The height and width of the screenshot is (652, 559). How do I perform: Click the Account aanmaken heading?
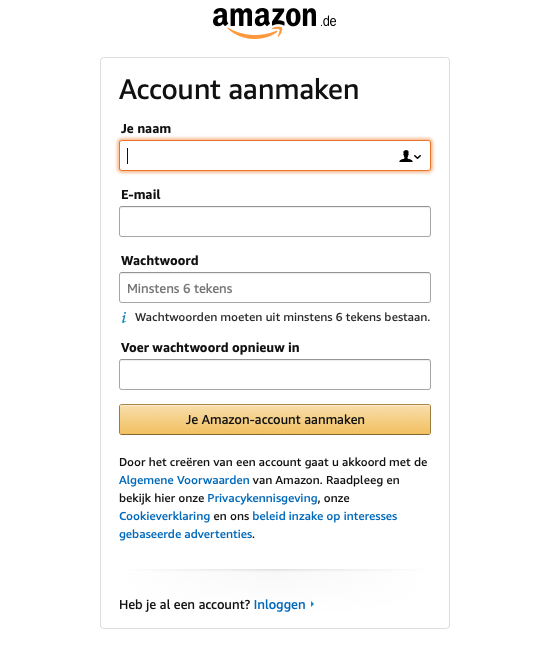click(239, 89)
